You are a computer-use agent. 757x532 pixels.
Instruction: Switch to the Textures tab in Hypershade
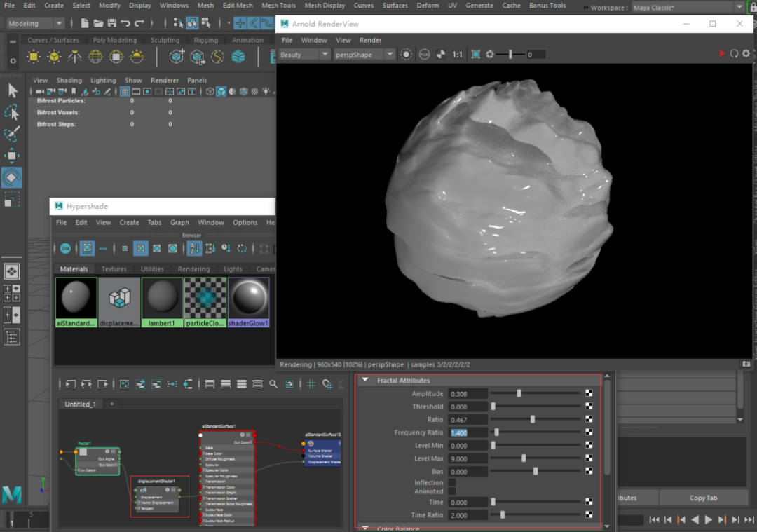114,269
